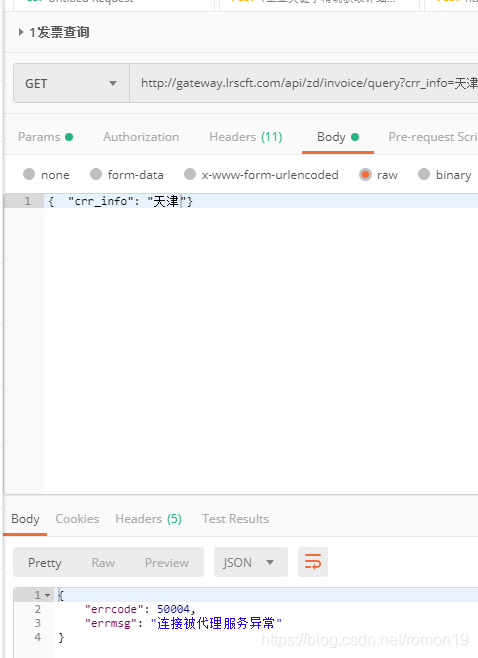Viewport: 478px width, 658px height.
Task: Switch to the Params tab
Action: click(x=45, y=137)
